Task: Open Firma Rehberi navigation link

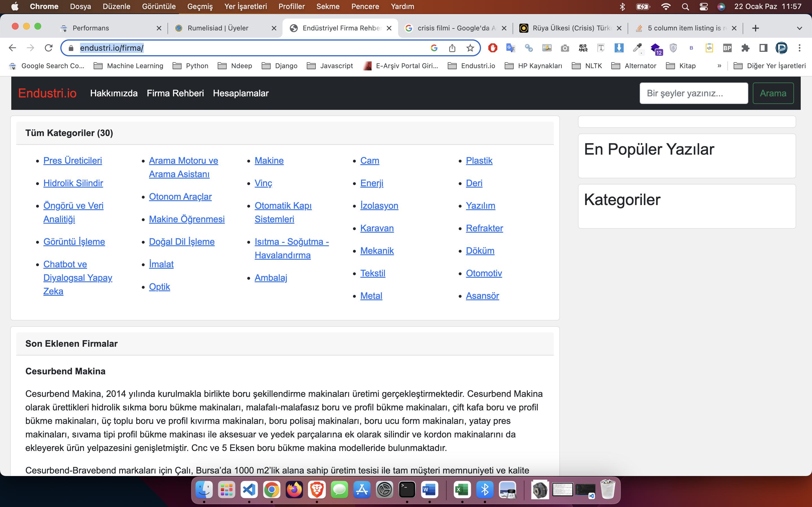Action: (175, 93)
